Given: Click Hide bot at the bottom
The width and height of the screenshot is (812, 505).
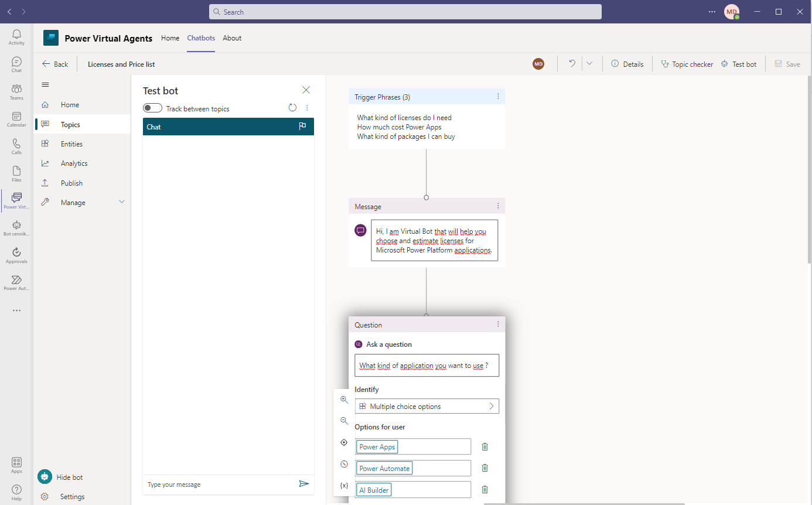Looking at the screenshot, I should tap(60, 477).
